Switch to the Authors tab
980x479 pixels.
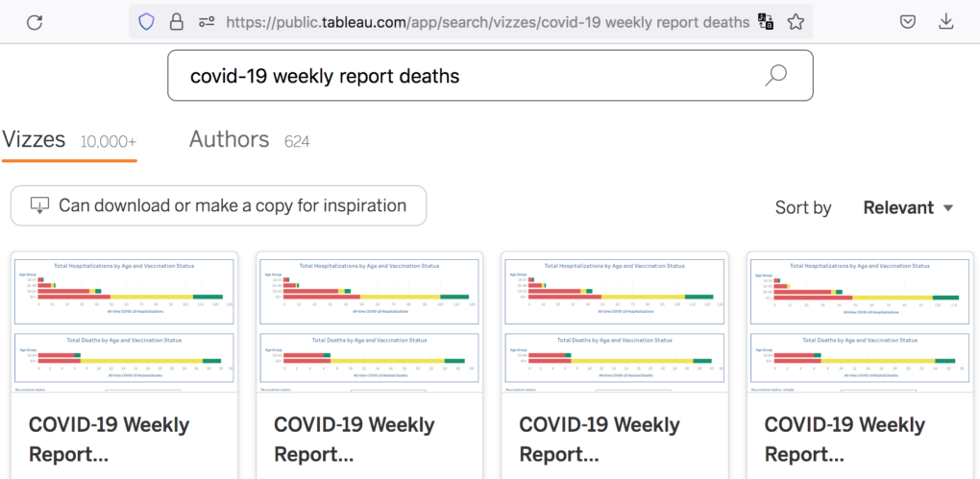tap(229, 140)
